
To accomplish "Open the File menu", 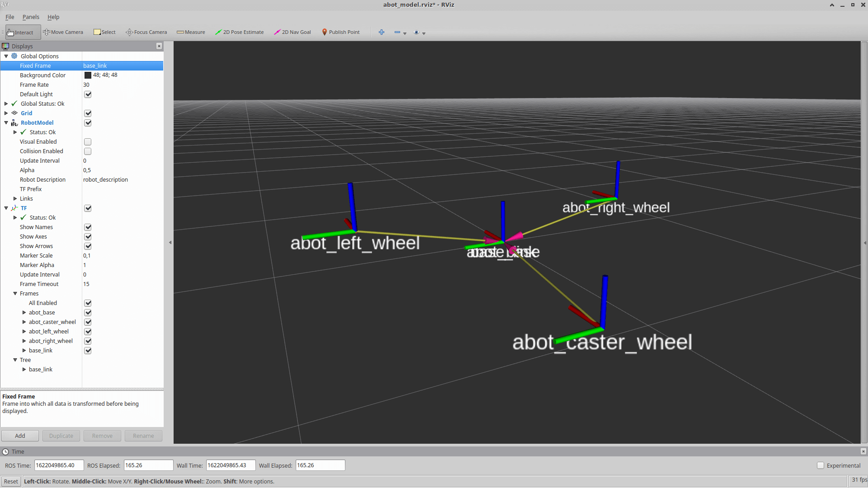I will (x=9, y=17).
